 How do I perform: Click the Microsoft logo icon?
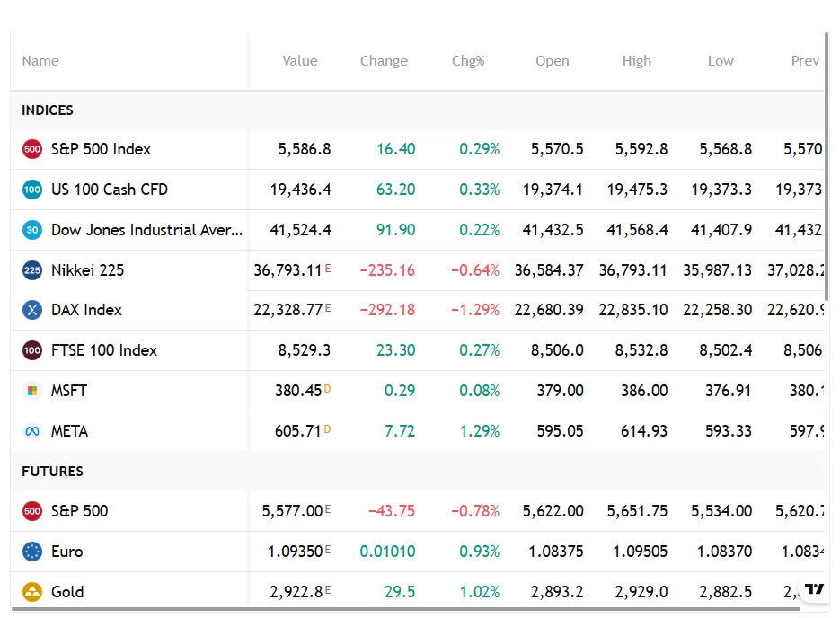(32, 391)
